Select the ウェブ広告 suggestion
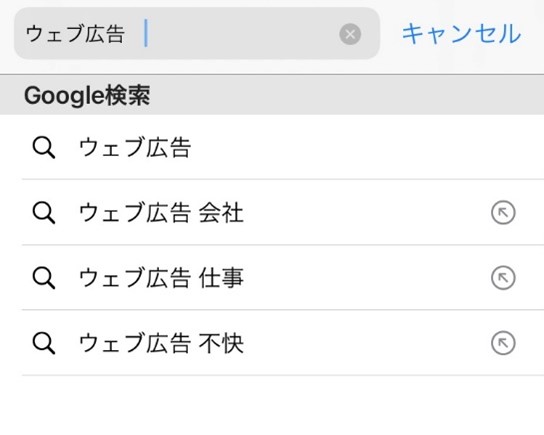This screenshot has width=544, height=435. pos(272,147)
